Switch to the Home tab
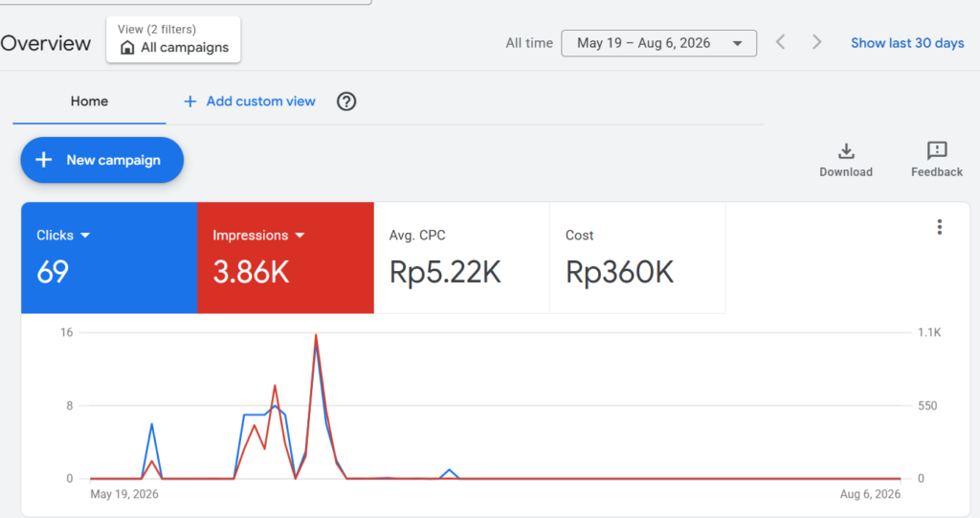 [x=89, y=101]
